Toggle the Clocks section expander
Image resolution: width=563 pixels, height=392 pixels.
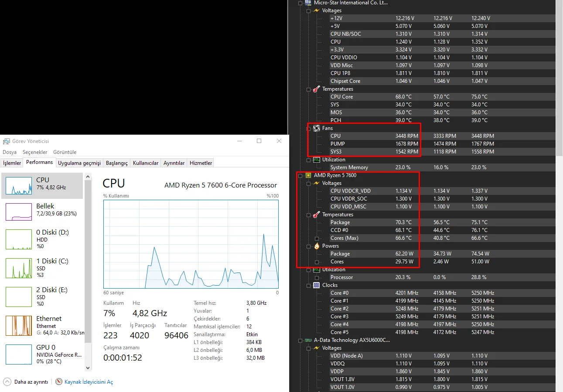click(x=308, y=285)
